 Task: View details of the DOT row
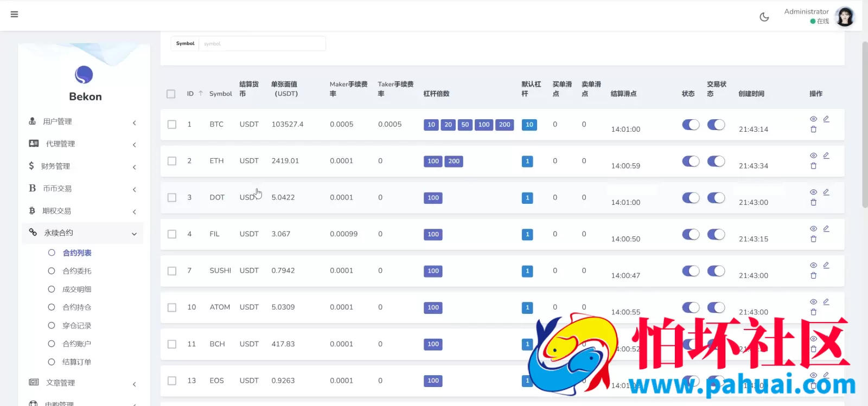click(x=813, y=192)
